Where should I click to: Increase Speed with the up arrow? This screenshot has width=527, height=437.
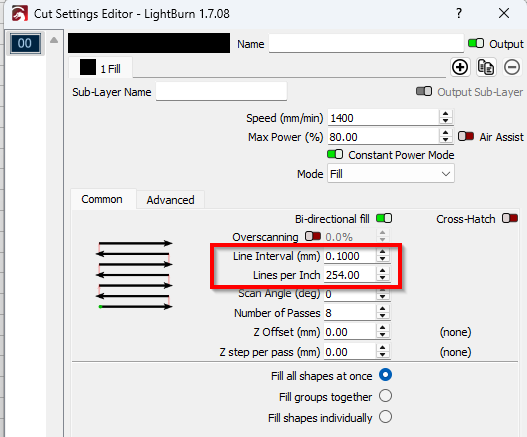[445, 114]
